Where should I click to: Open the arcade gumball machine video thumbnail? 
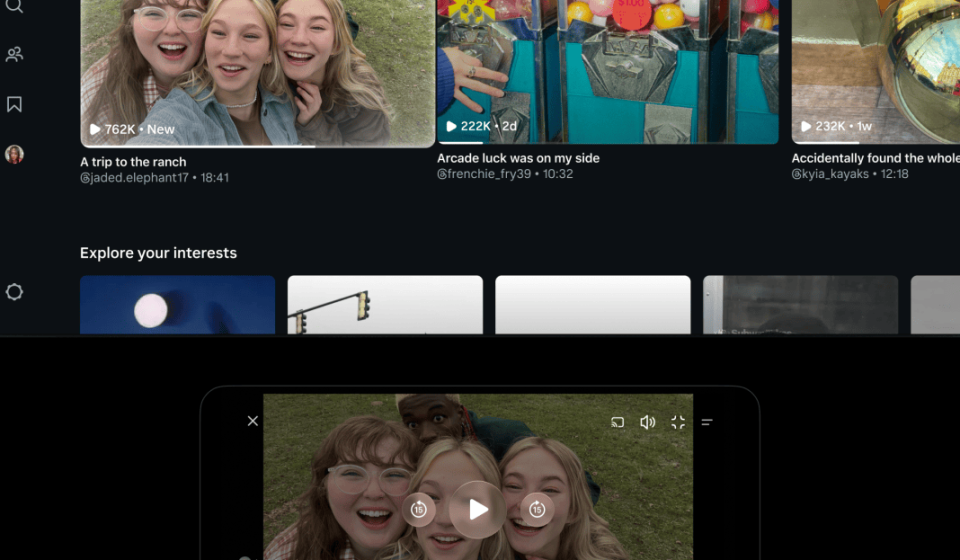coord(607,72)
